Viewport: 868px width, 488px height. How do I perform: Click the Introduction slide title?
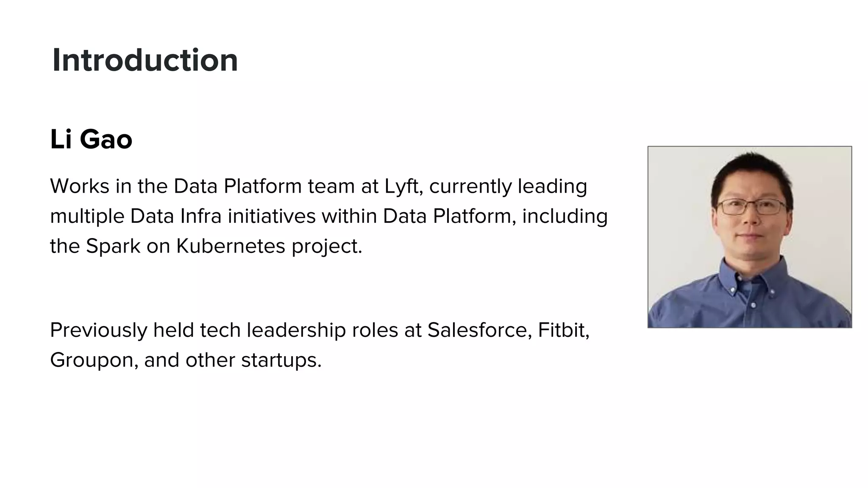(145, 60)
